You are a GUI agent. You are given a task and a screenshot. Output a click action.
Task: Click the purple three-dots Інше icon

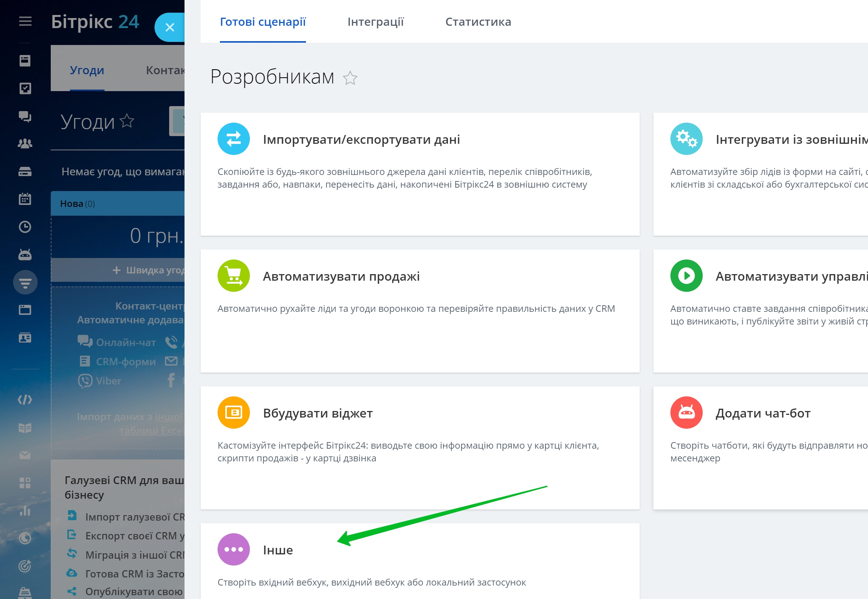point(234,549)
